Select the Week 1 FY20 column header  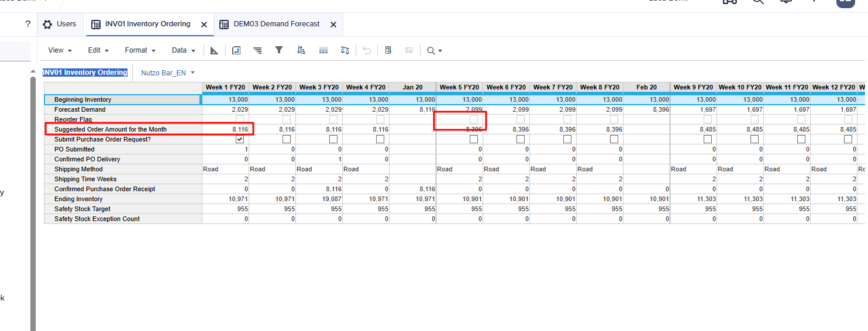coord(225,87)
